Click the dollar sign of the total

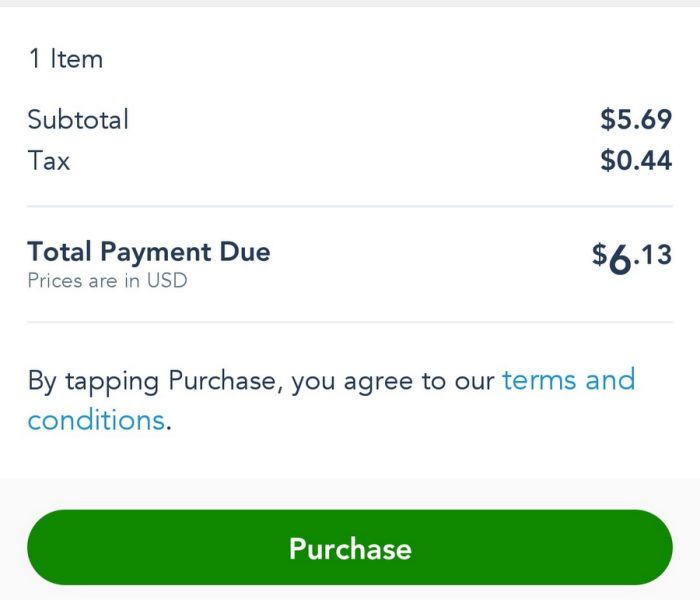pos(599,254)
